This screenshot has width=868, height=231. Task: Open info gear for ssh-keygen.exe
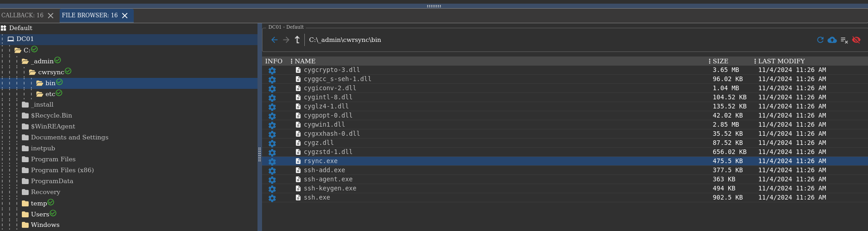tap(272, 189)
